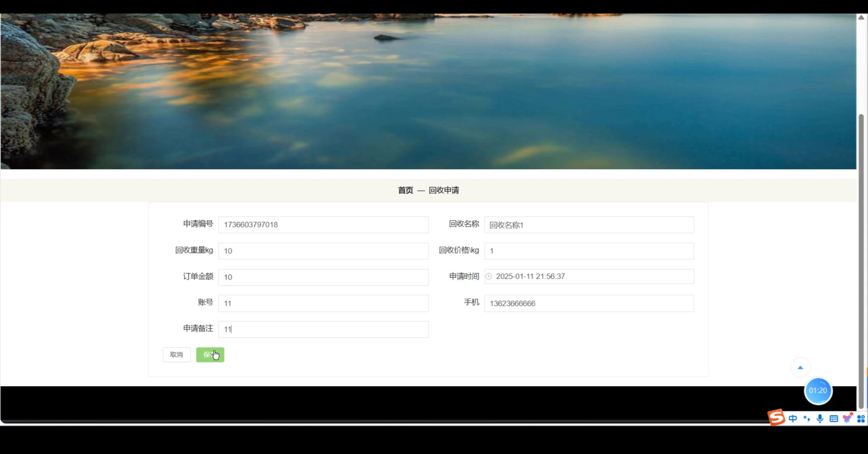The height and width of the screenshot is (454, 868).
Task: Focus the 回收重量kg input field
Action: pos(323,251)
